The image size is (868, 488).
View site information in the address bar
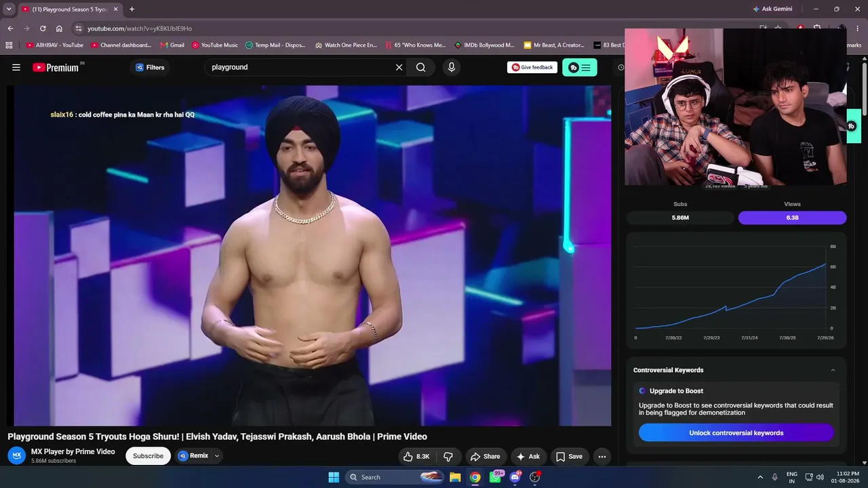79,28
